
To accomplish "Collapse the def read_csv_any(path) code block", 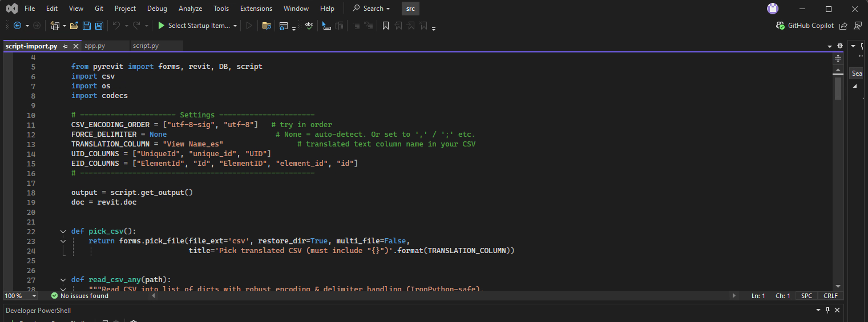I will (x=63, y=280).
